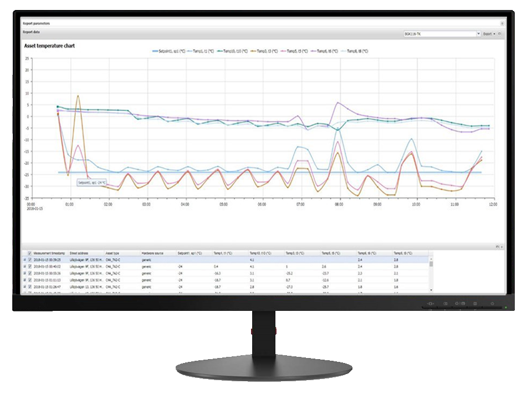Click the Temp3, t3 (°C) column header
This screenshot has height=399, width=532.
(302, 253)
